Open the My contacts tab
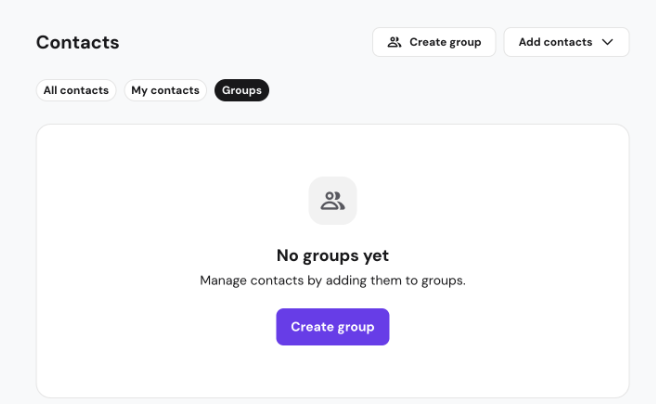 click(165, 90)
